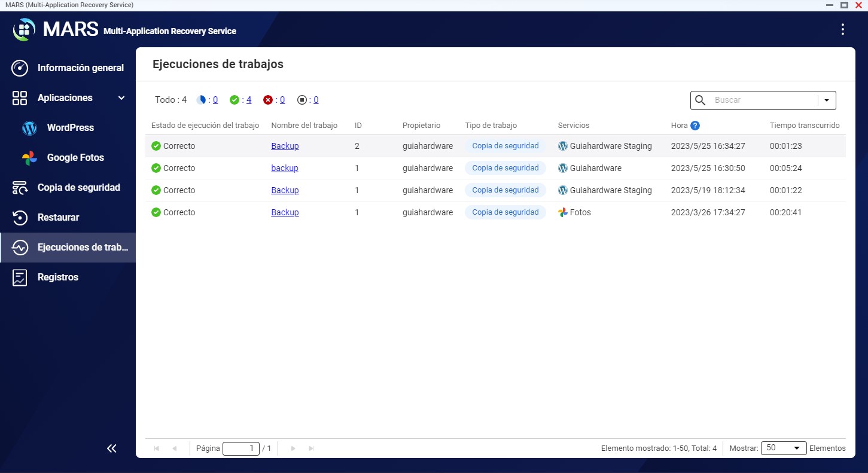Click the Registros log icon
The image size is (868, 473).
(x=20, y=277)
